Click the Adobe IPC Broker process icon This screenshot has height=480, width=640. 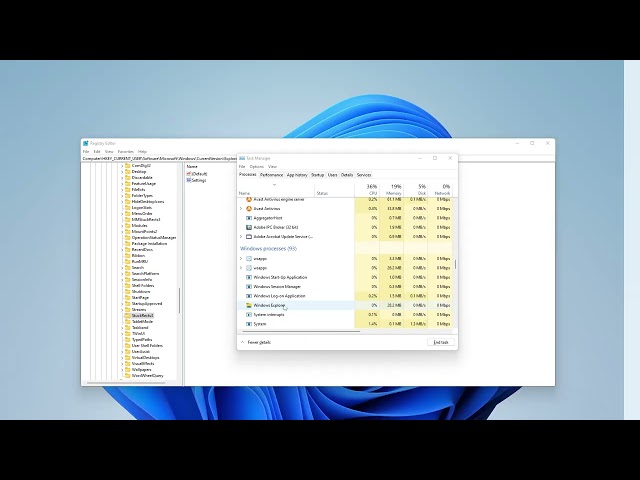[249, 227]
